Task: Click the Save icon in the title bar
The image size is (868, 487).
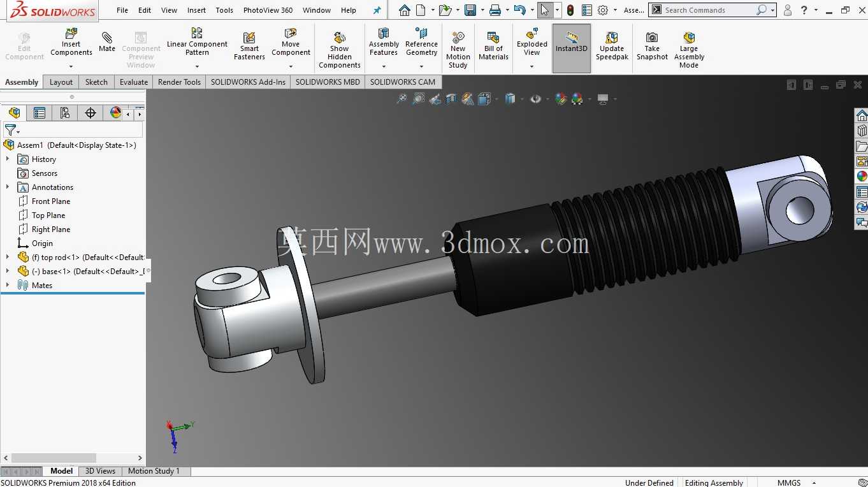Action: (x=470, y=10)
